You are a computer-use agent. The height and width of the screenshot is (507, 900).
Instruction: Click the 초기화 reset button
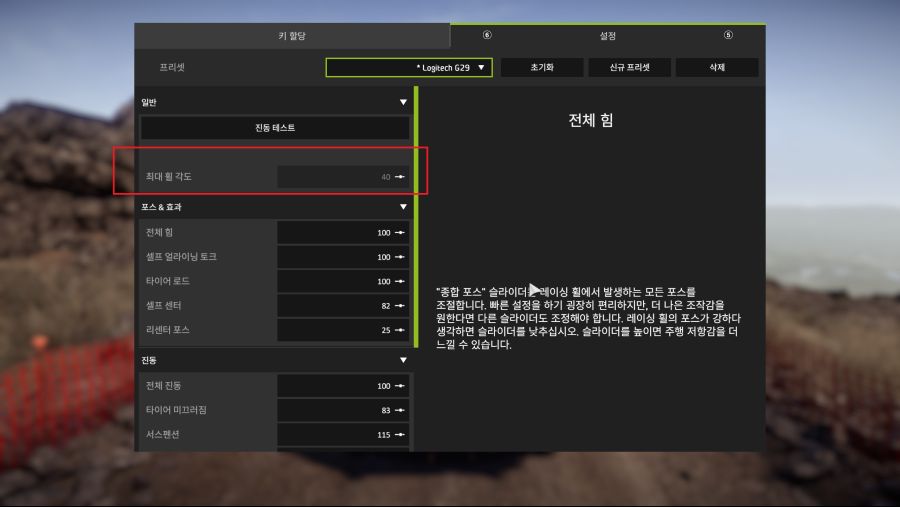(x=542, y=67)
